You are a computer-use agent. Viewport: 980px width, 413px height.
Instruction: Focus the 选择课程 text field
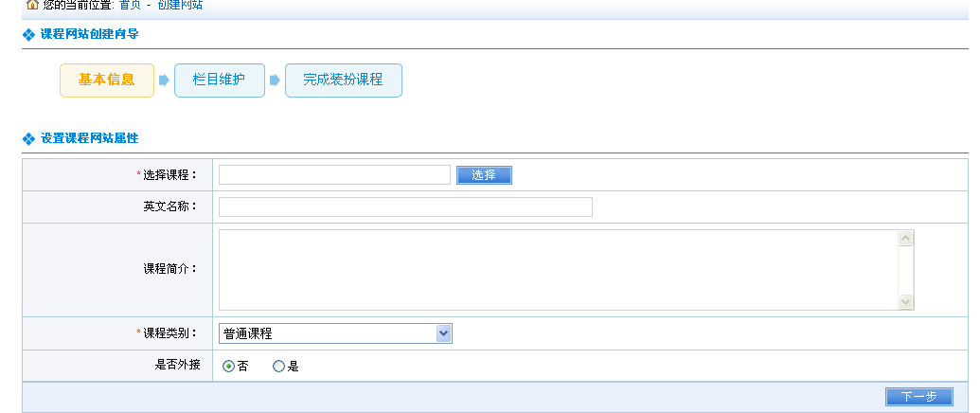coord(334,175)
